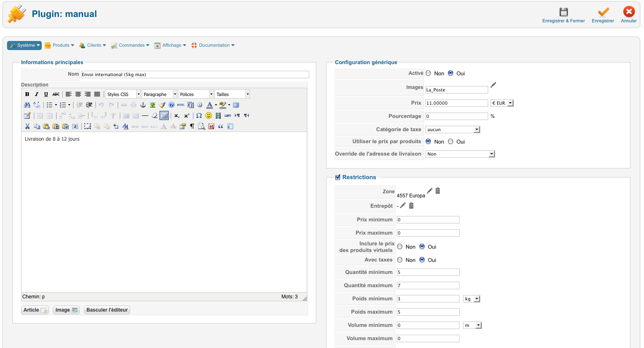Edit the Zone restriction with the pencil
Image resolution: width=644 pixels, height=348 pixels.
(x=430, y=191)
